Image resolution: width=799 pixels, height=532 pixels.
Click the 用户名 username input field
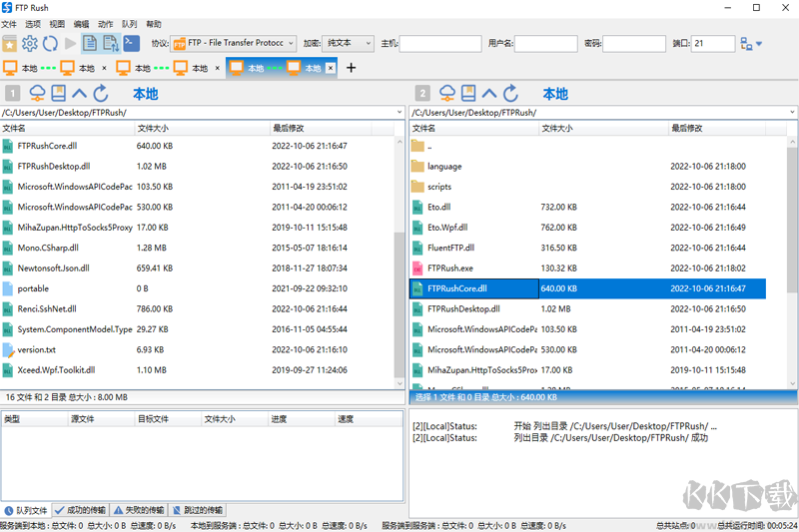click(545, 43)
